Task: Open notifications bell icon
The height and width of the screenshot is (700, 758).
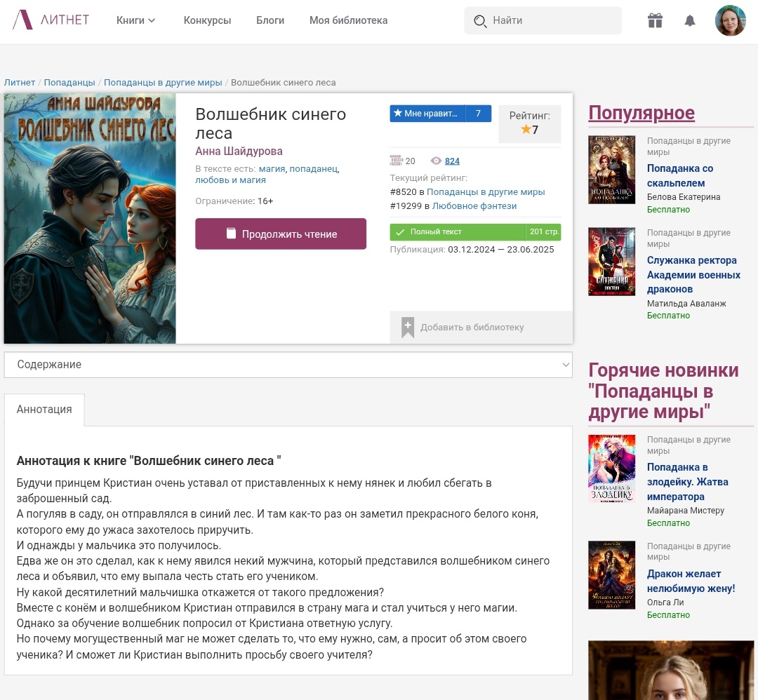Action: pos(690,20)
